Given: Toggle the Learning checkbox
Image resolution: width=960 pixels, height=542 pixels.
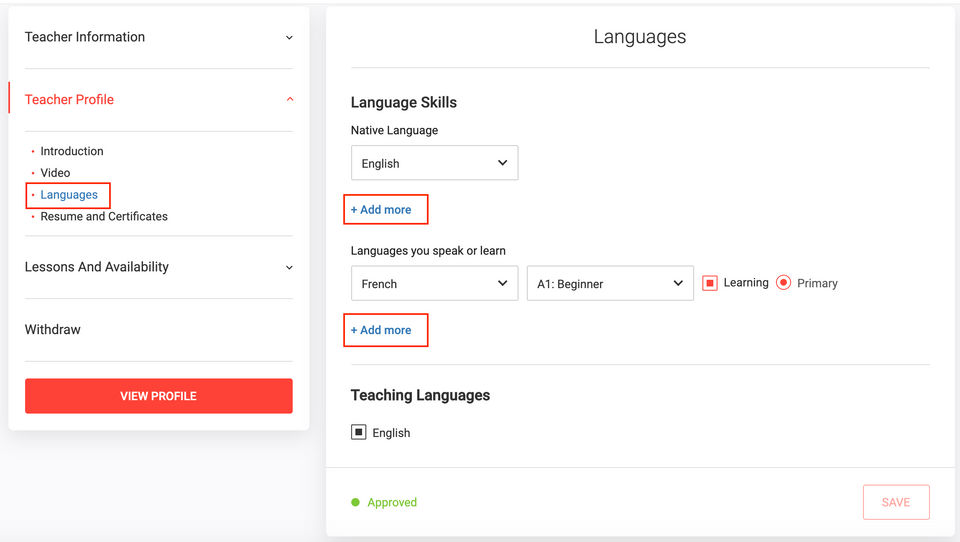Looking at the screenshot, I should (x=710, y=284).
